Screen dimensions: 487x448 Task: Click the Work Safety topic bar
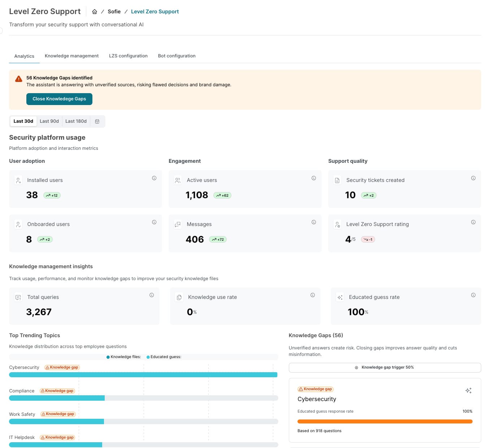pyautogui.click(x=143, y=421)
